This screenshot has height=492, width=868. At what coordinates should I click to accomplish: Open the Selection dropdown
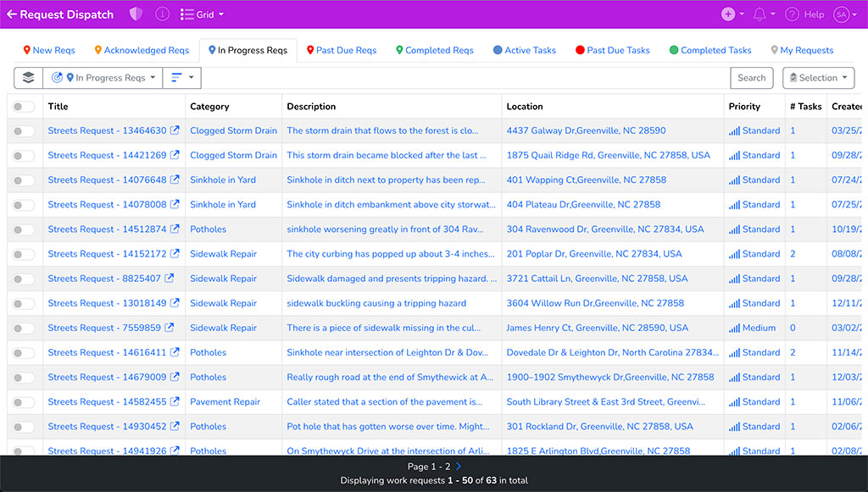click(x=818, y=78)
